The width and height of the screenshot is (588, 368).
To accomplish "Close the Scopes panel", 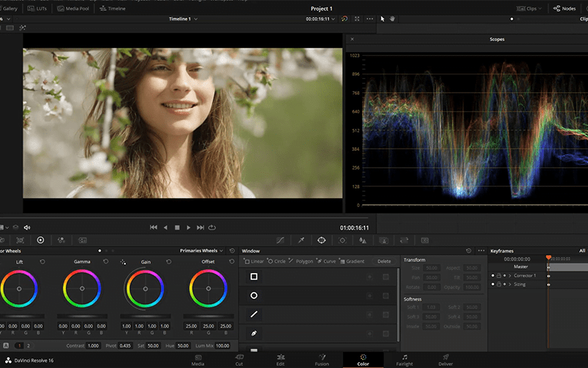I will (x=352, y=39).
